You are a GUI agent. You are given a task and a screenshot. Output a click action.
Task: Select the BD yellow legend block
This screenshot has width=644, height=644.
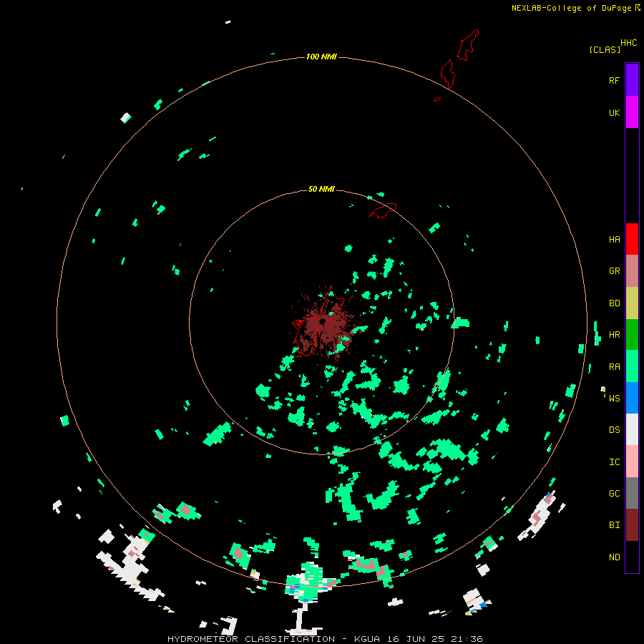coord(632,303)
